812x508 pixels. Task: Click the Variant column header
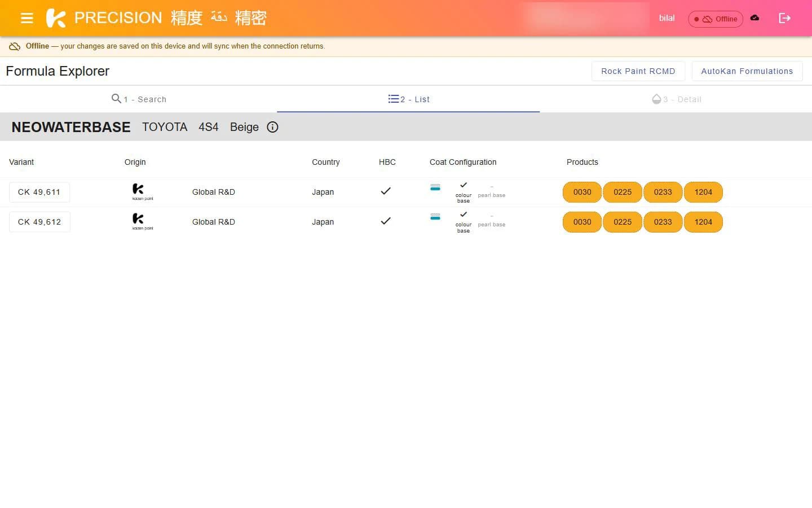(21, 162)
